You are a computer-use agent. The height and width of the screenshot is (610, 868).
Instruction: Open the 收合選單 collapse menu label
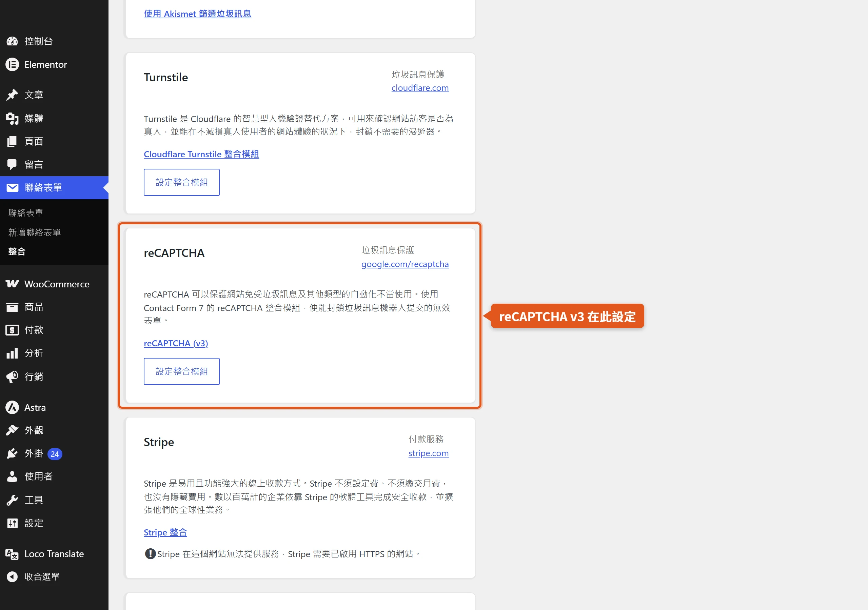(42, 577)
